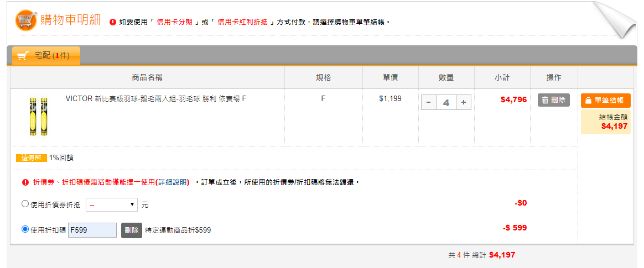
Task: Switch to the 宅配 (1件) tab
Action: [46, 56]
